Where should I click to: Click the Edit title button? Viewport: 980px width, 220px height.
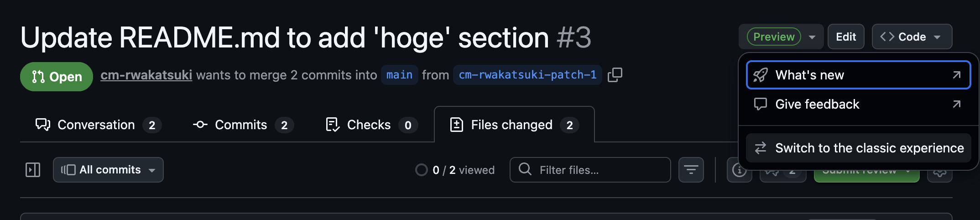click(846, 37)
